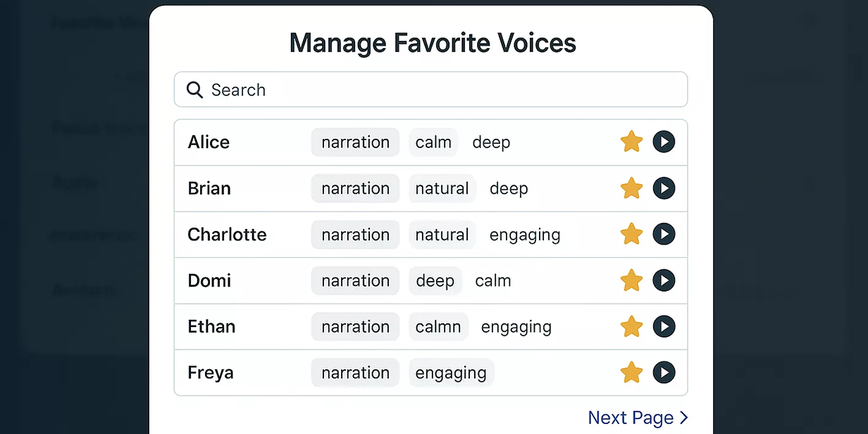Open the Next Page link
This screenshot has width=868, height=434.
[638, 417]
